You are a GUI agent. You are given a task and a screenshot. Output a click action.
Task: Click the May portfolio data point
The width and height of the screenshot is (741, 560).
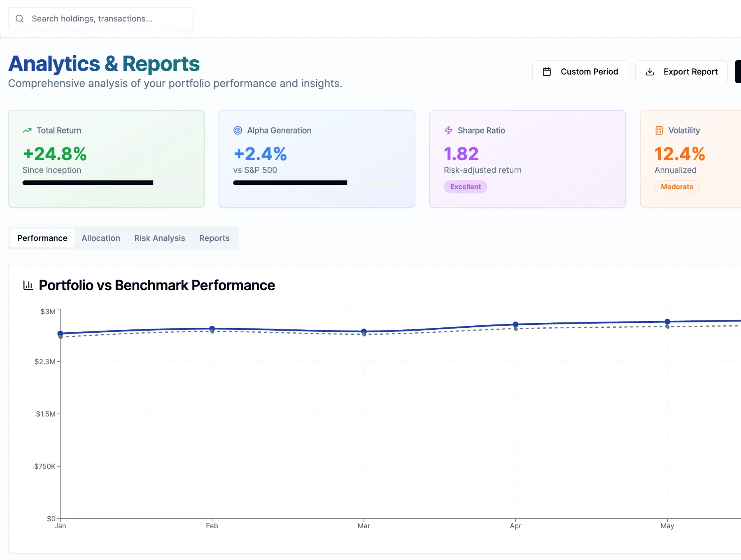pyautogui.click(x=667, y=322)
